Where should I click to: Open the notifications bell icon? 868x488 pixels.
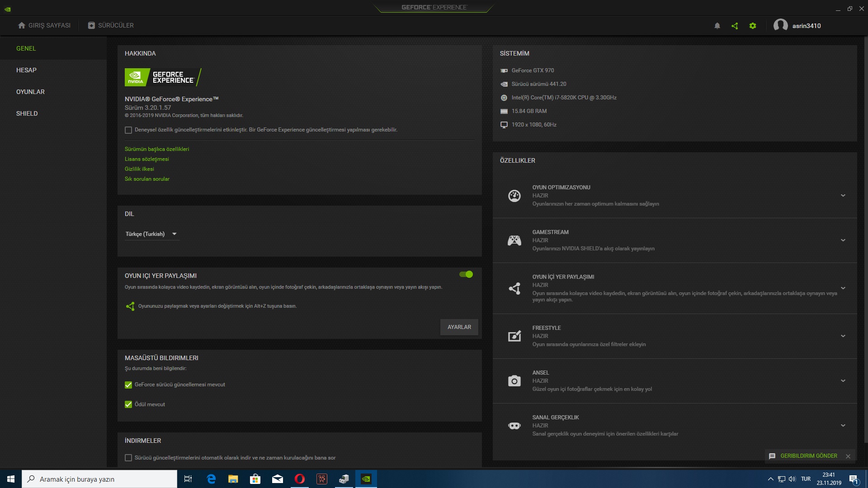(717, 26)
